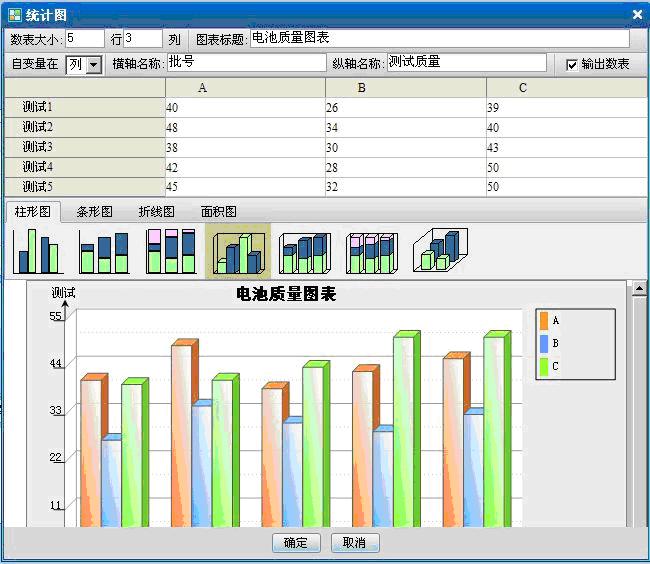This screenshot has height=564, width=650.
Task: Click the orange legend swatch for A
Action: tap(544, 321)
